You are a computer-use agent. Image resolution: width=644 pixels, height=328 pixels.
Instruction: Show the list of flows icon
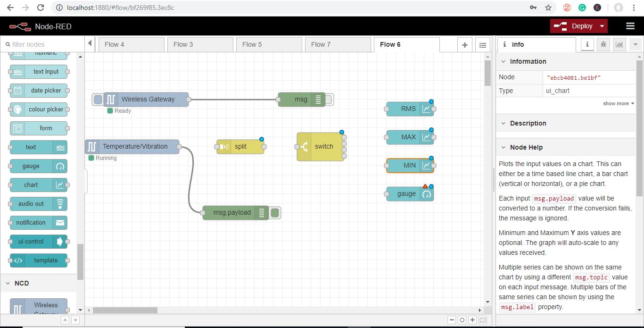[x=482, y=45]
